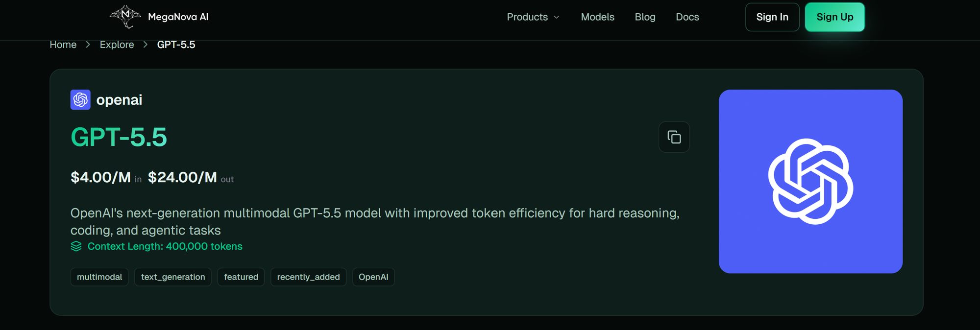Open the large OpenAI logo thumbnail
This screenshot has height=330, width=980.
tap(810, 181)
